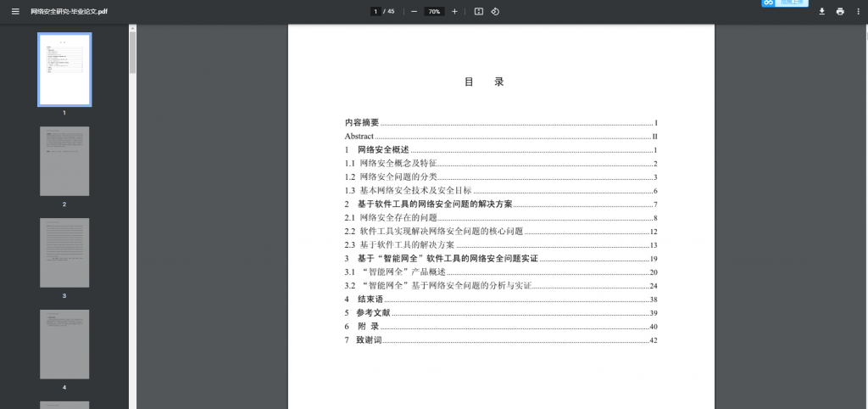Open the '3 基于“智能网全”软件工具' chapter entry
Image resolution: width=868 pixels, height=409 pixels.
[x=501, y=258]
